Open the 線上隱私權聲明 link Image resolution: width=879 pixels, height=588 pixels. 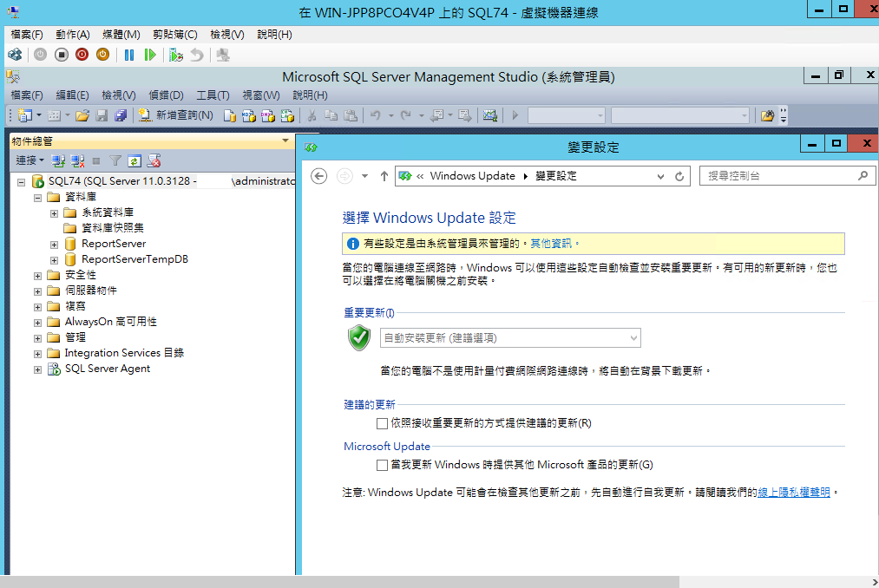click(794, 492)
